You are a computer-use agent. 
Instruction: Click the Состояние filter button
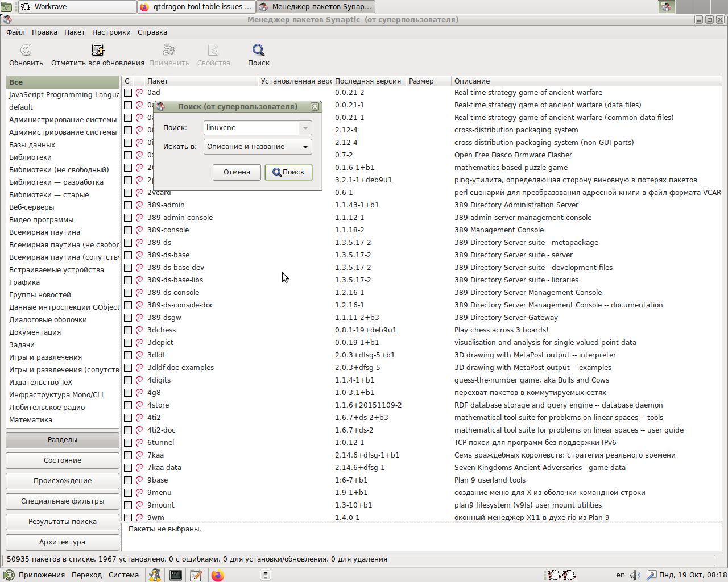click(63, 460)
